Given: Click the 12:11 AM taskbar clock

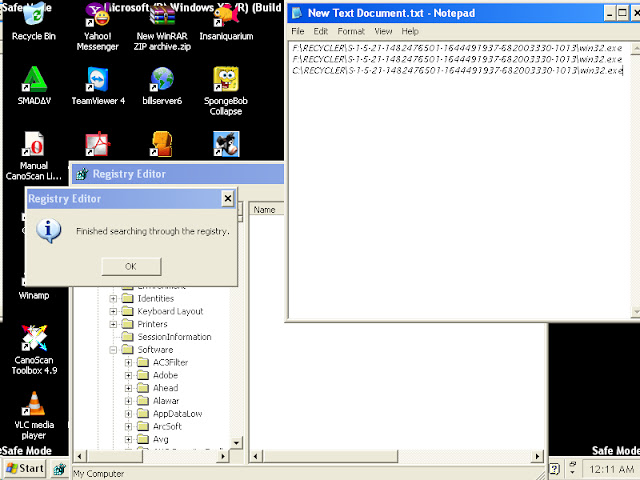Looking at the screenshot, I should [611, 469].
